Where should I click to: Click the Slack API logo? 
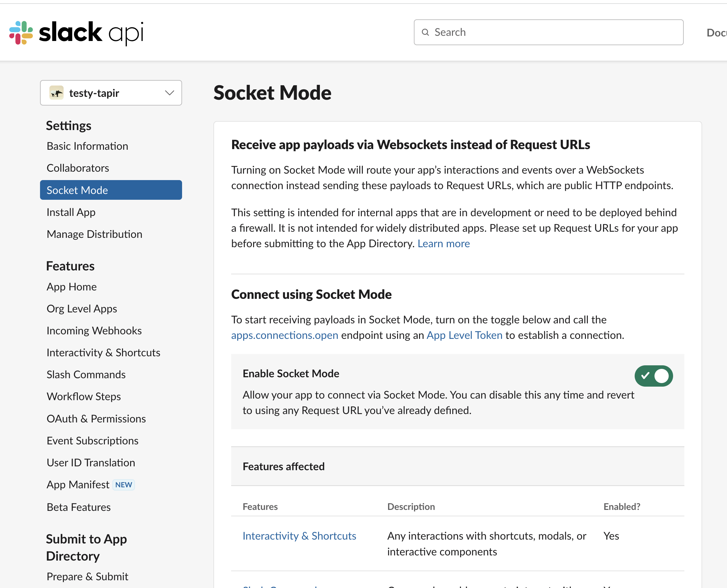tap(76, 32)
